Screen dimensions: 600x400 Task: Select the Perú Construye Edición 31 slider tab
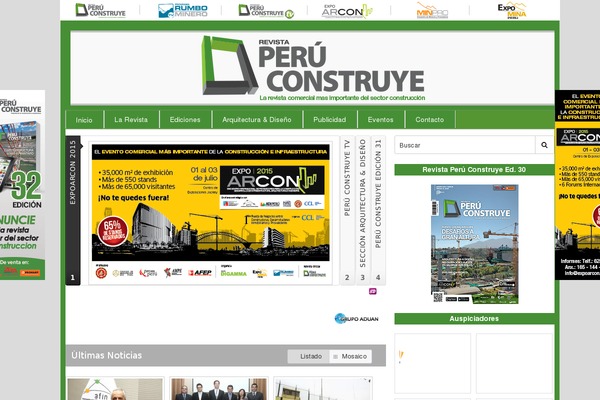click(378, 210)
